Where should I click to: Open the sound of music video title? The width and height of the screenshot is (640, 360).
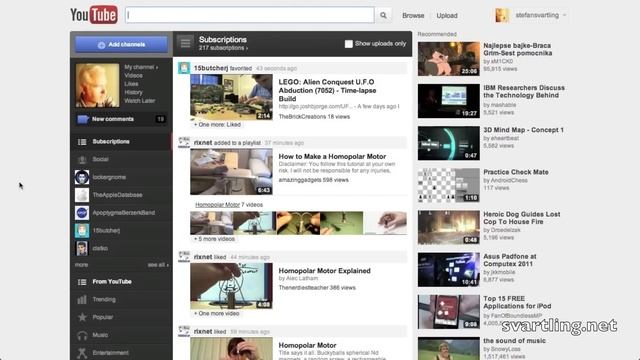pyautogui.click(x=514, y=341)
